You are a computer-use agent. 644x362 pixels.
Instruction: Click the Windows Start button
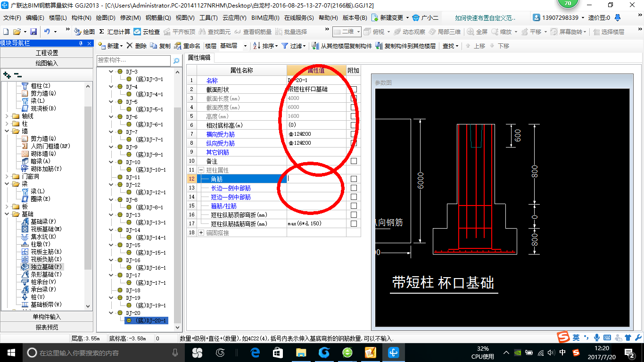tap(11, 352)
